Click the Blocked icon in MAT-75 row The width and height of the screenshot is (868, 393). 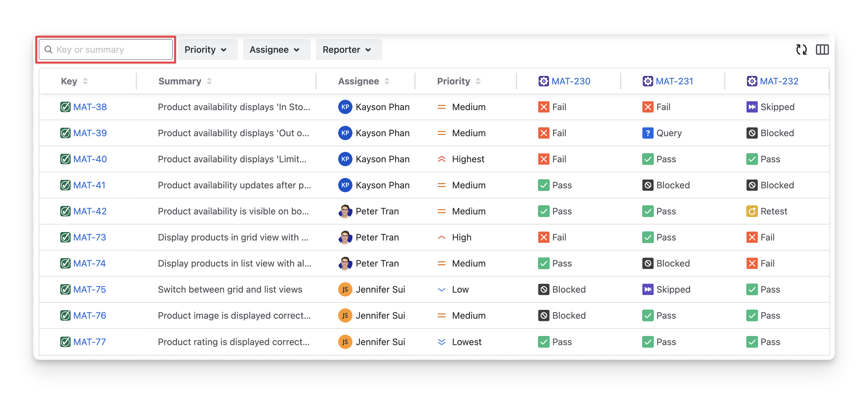pyautogui.click(x=543, y=289)
